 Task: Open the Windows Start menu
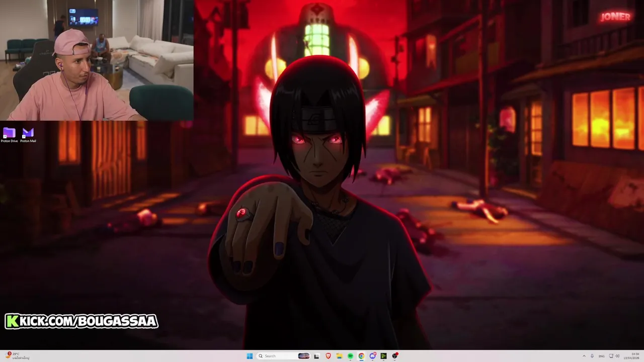[250, 356]
